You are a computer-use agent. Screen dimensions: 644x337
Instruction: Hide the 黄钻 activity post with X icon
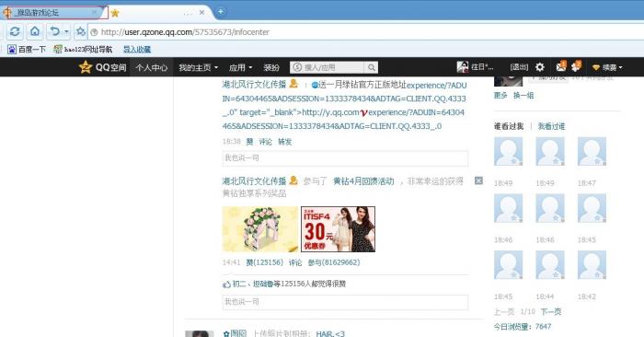pyautogui.click(x=478, y=180)
